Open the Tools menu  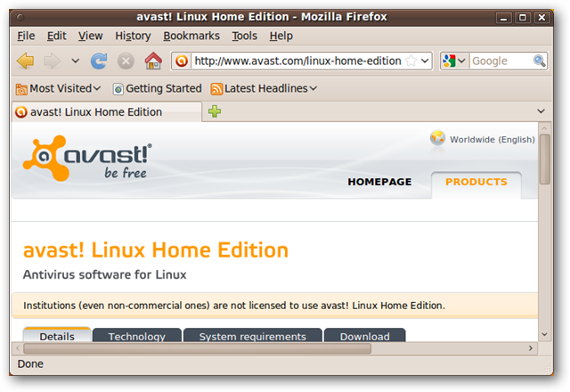(245, 36)
